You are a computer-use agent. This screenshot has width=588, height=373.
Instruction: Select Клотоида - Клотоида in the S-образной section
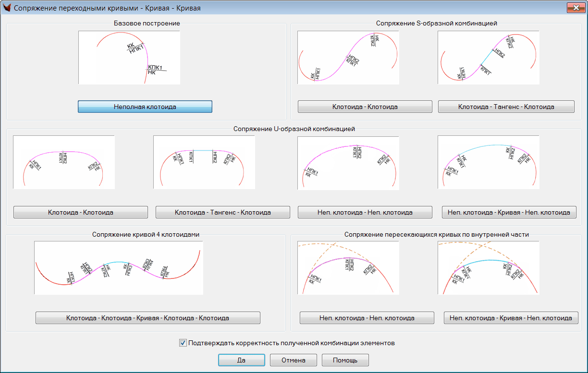[365, 107]
